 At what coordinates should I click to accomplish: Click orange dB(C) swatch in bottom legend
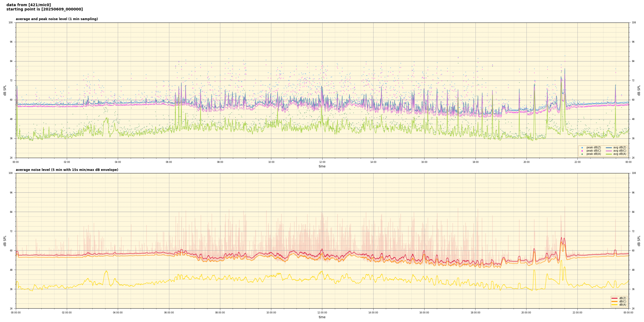614,301
